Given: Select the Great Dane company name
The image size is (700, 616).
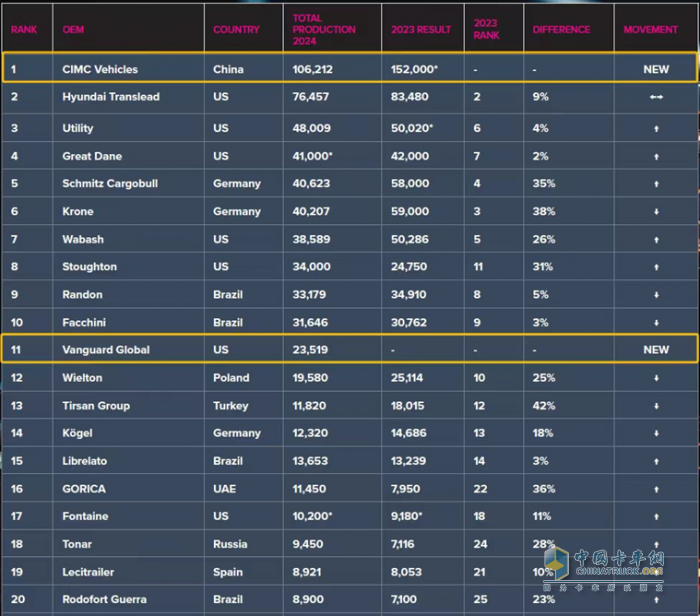Looking at the screenshot, I should click(92, 157).
